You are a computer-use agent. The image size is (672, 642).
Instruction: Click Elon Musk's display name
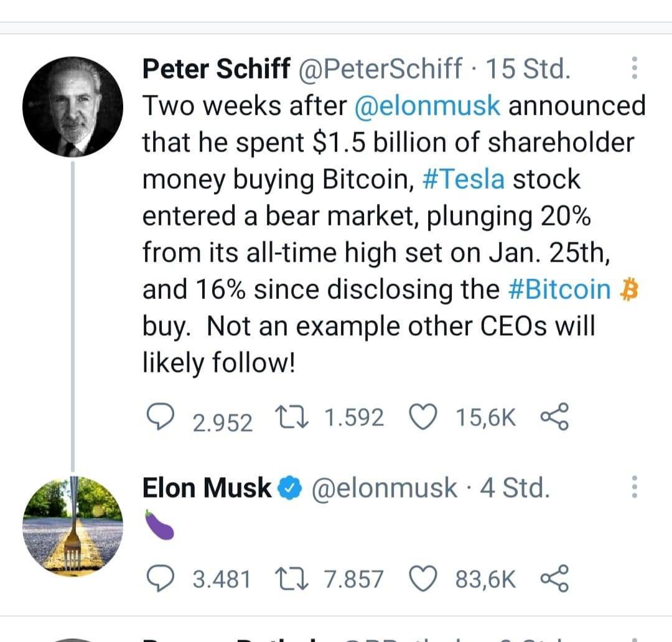(x=207, y=488)
